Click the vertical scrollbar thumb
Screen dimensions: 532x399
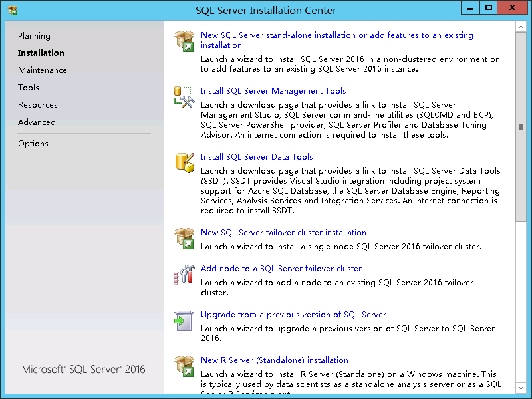[521, 127]
